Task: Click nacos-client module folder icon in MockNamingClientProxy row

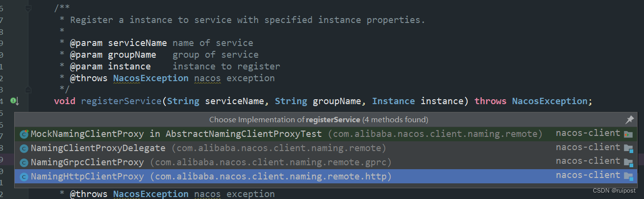Action: click(629, 134)
